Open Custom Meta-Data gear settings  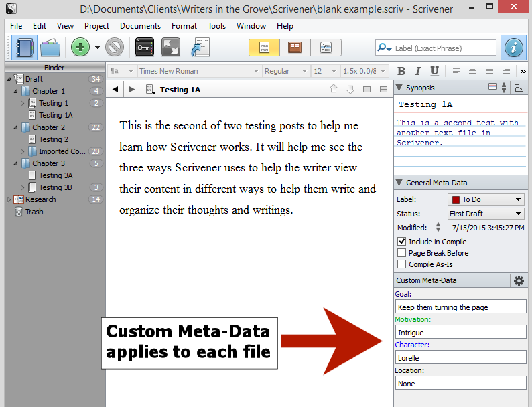tap(519, 280)
